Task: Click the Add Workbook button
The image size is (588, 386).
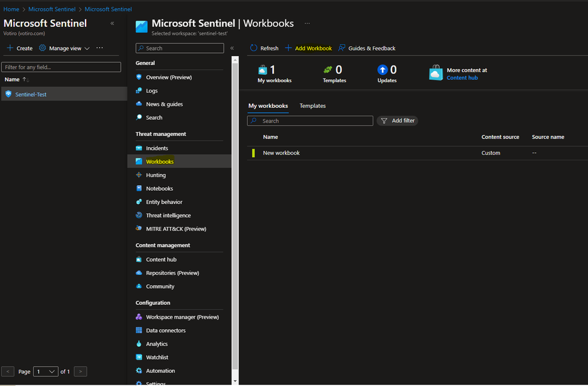Action: pyautogui.click(x=308, y=49)
